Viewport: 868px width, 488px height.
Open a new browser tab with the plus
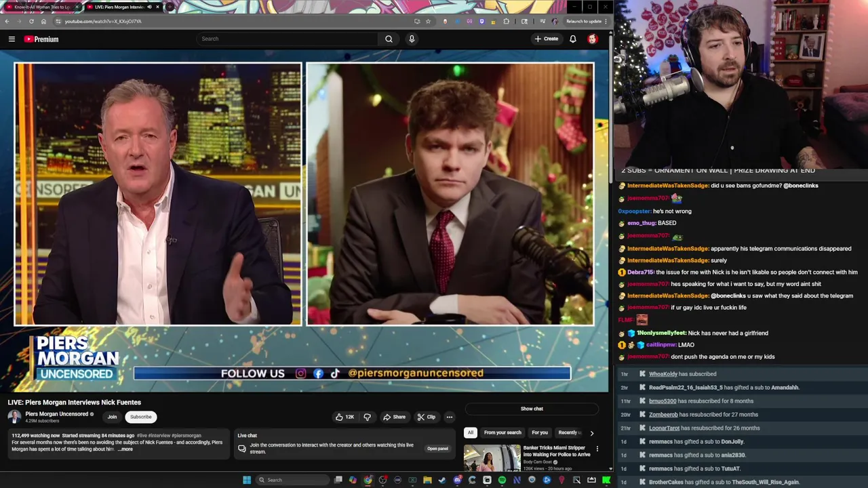click(170, 7)
